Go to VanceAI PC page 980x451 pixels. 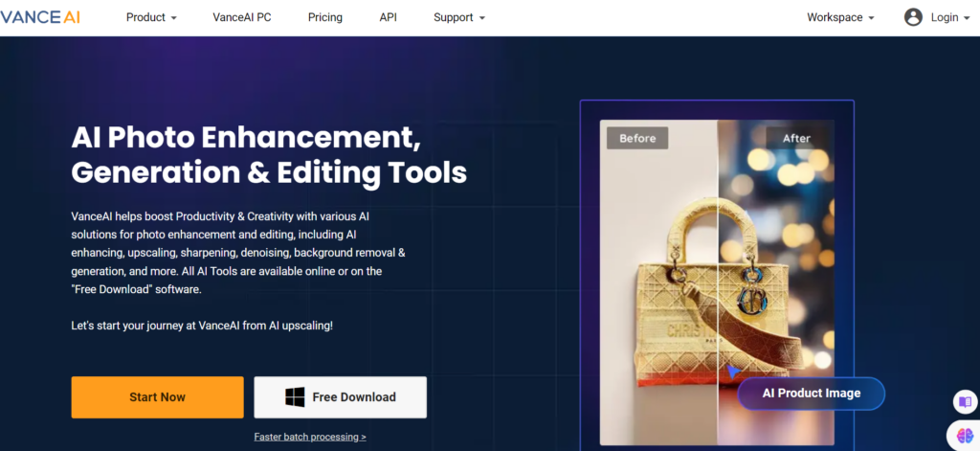point(242,17)
